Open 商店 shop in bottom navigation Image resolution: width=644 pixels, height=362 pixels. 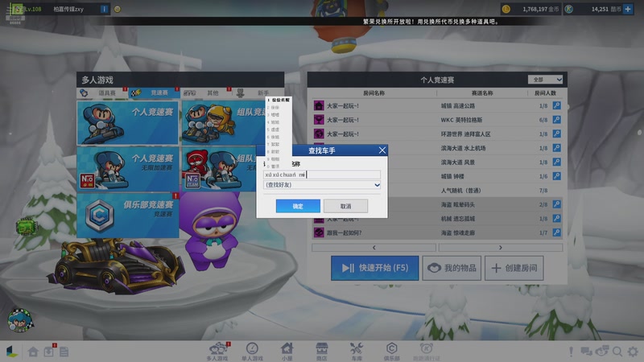pos(321,352)
